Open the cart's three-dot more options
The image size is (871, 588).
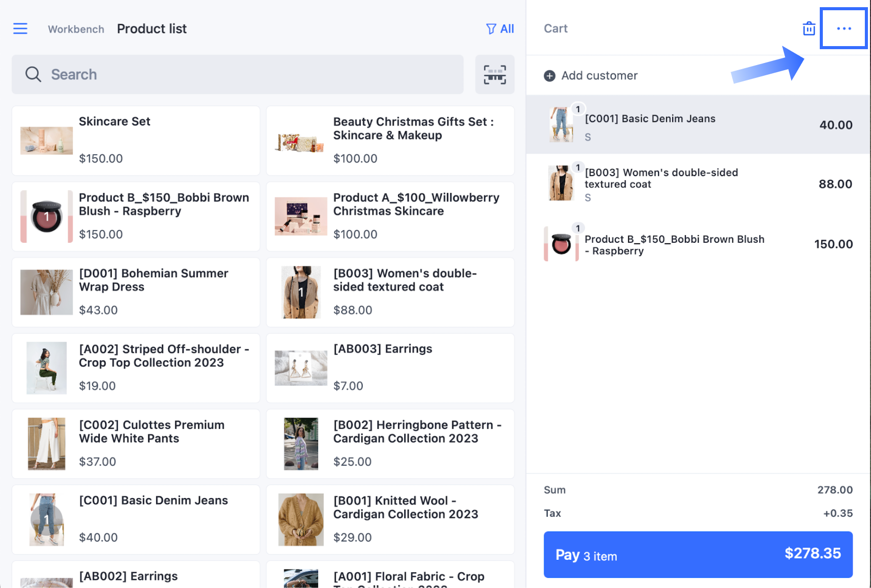[844, 29]
